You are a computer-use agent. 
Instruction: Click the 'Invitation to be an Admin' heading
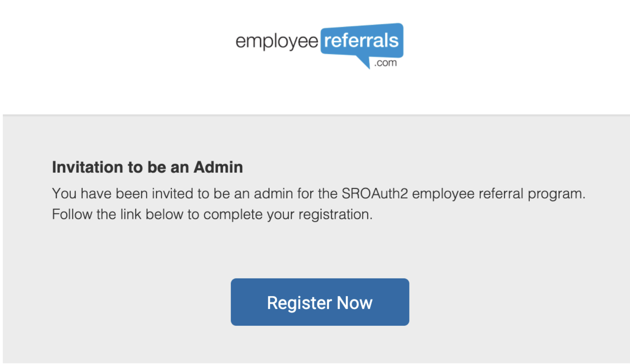[x=147, y=167]
